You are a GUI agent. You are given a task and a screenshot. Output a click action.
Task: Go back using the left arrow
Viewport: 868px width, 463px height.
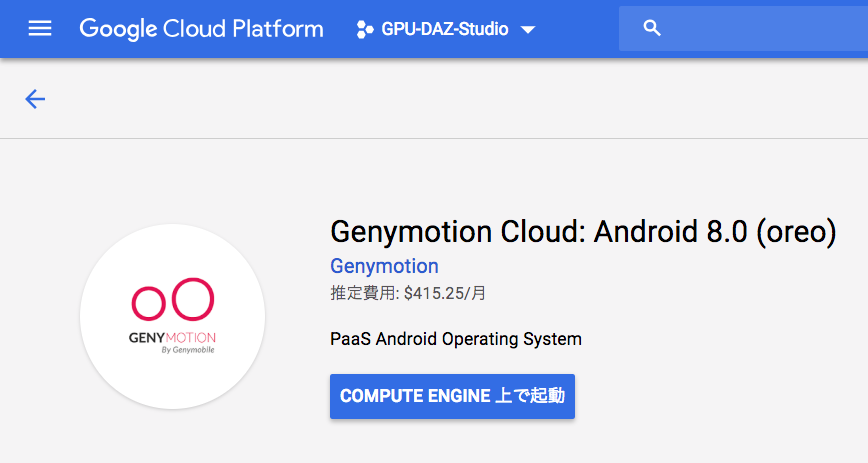35,99
